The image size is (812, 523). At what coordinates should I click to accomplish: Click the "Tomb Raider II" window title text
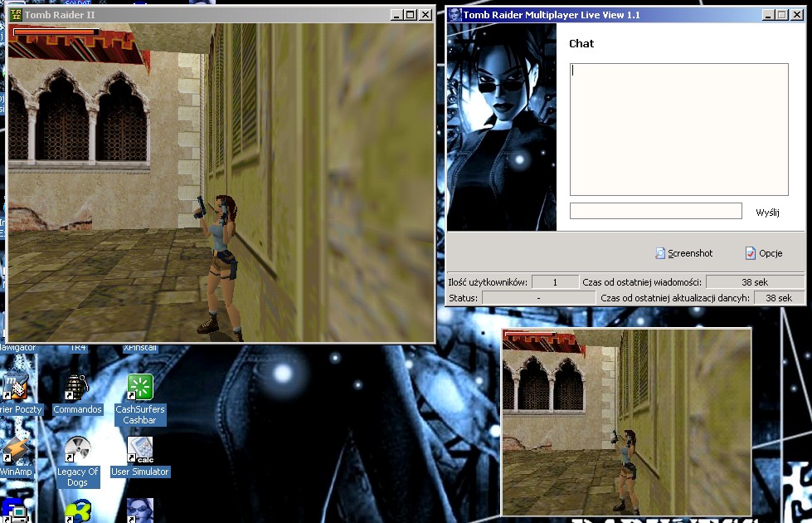pyautogui.click(x=60, y=14)
